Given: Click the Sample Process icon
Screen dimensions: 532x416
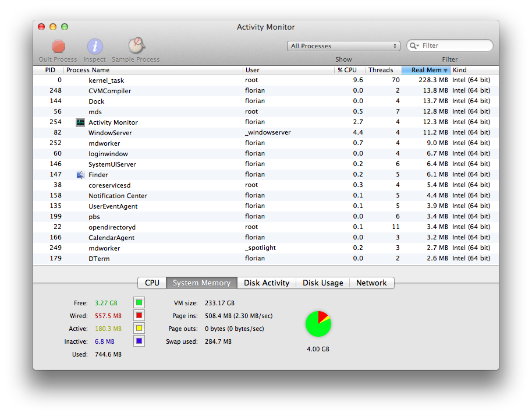Looking at the screenshot, I should tap(136, 45).
